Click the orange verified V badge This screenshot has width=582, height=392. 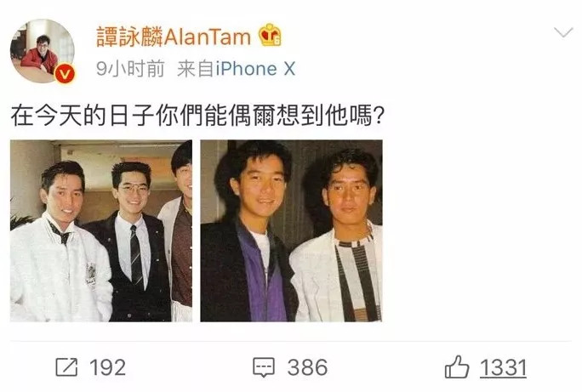click(x=65, y=74)
